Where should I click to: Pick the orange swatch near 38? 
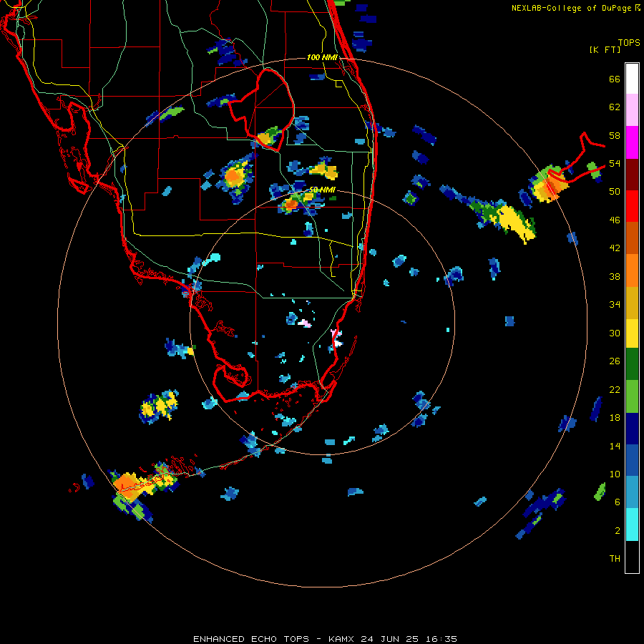click(632, 270)
